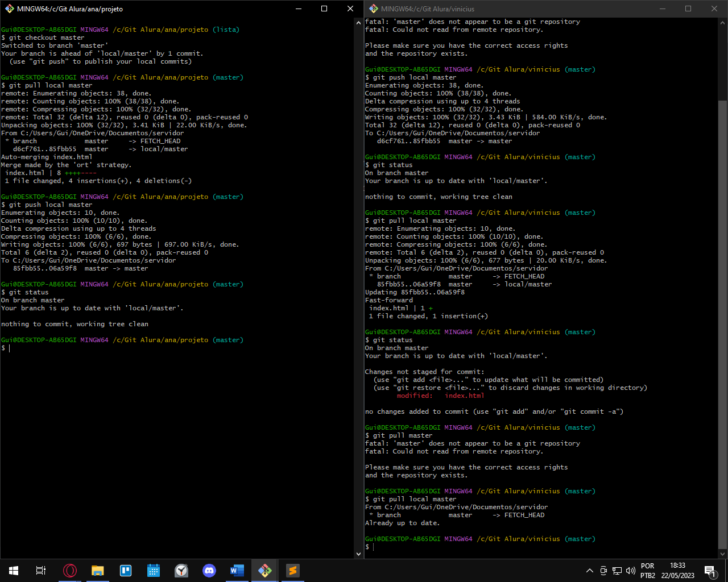Viewport: 728px width, 582px height.
Task: Click the '$ git checkout master' command line
Action: click(x=43, y=38)
